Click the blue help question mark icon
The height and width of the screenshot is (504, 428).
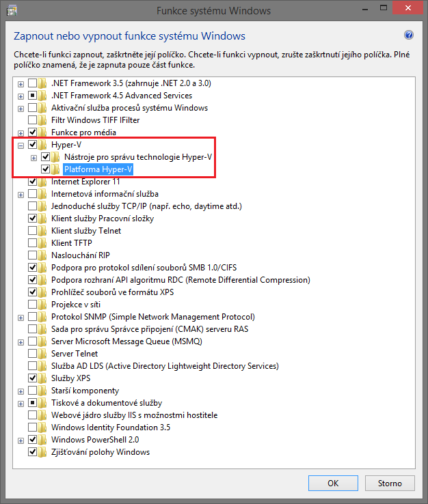[409, 36]
